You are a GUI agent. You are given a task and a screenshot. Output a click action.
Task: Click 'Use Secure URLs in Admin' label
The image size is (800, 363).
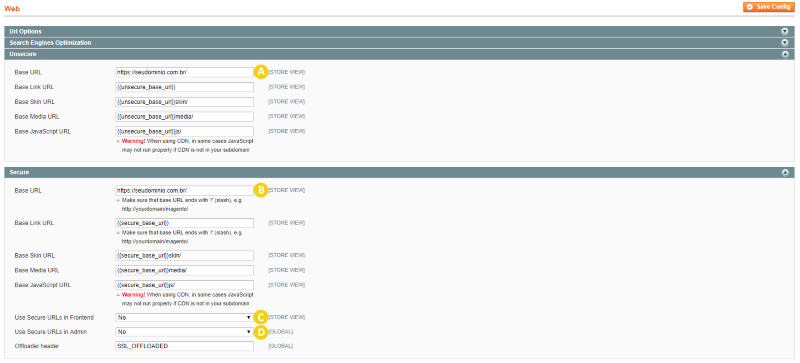click(x=51, y=332)
